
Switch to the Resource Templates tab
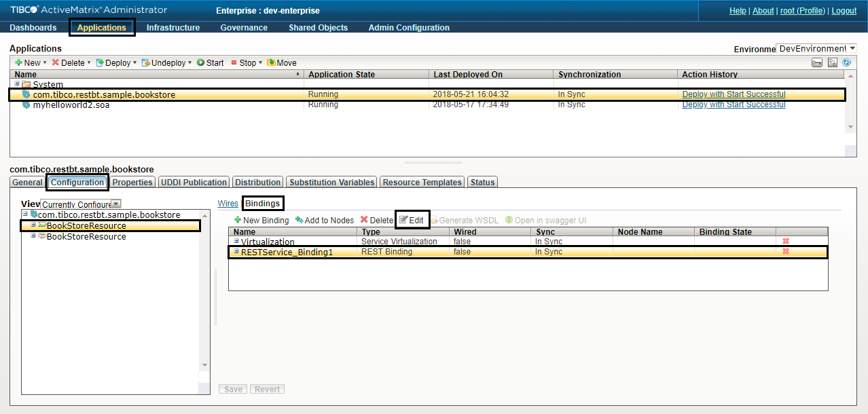pos(422,182)
